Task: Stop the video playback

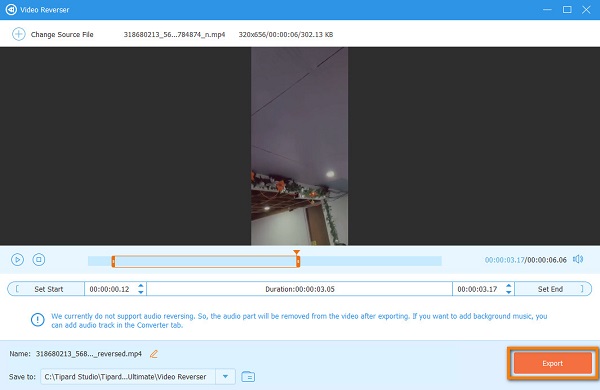Action: (x=39, y=259)
